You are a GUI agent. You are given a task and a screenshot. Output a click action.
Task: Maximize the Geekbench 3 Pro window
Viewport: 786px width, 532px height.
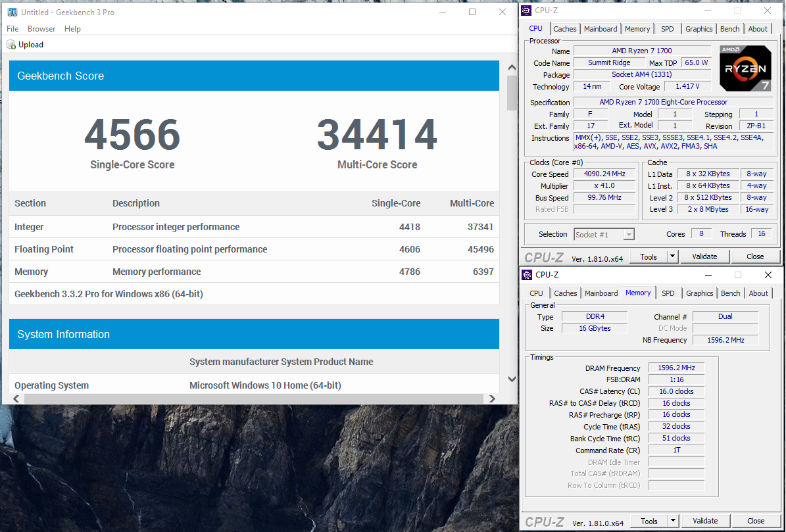coord(472,12)
